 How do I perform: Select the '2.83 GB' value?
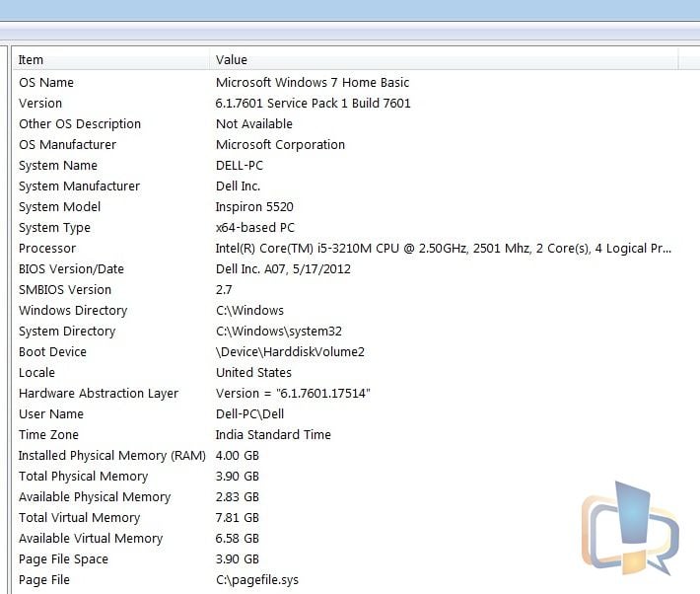(x=237, y=497)
